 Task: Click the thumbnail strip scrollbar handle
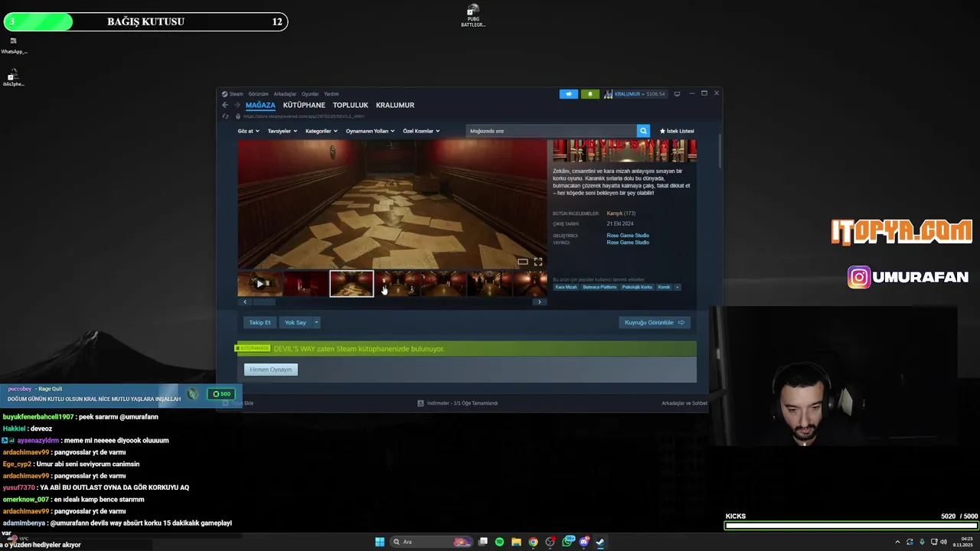coord(264,302)
